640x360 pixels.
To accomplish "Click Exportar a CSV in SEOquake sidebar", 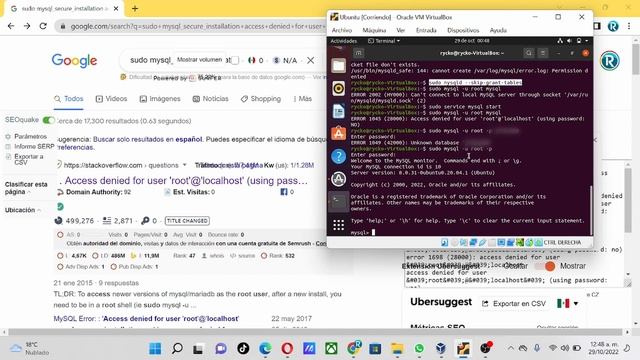I will [24, 159].
